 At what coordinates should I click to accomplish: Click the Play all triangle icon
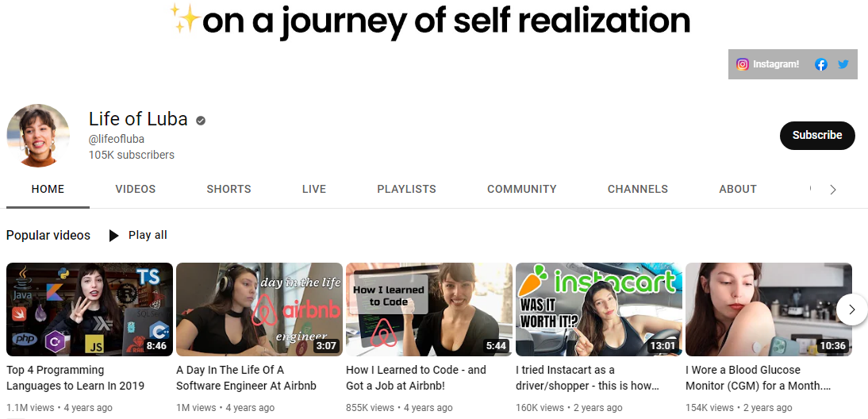click(x=113, y=236)
